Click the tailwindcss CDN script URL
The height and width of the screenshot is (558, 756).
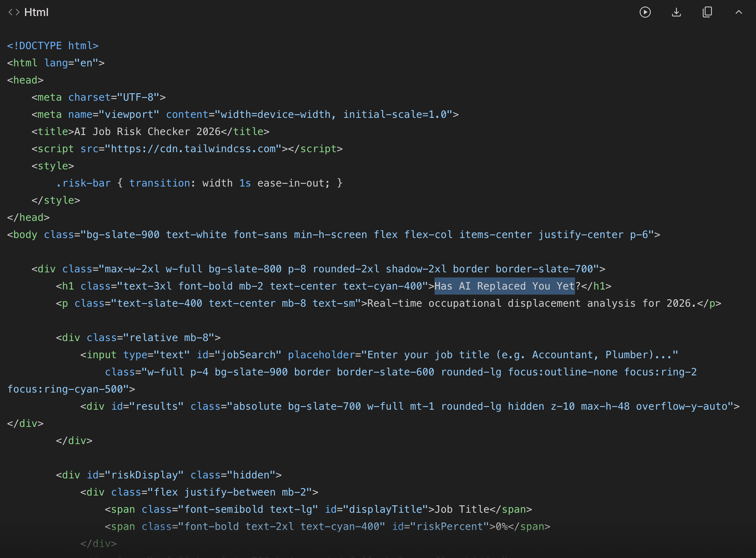[192, 149]
